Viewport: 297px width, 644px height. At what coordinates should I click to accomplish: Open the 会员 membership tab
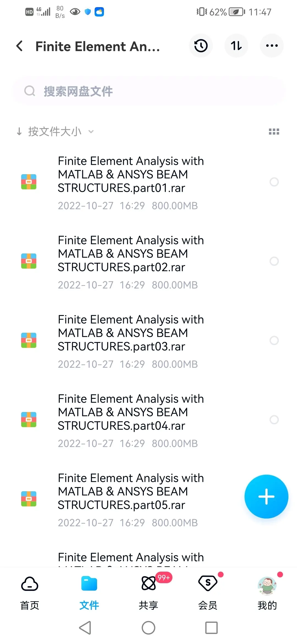[208, 593]
